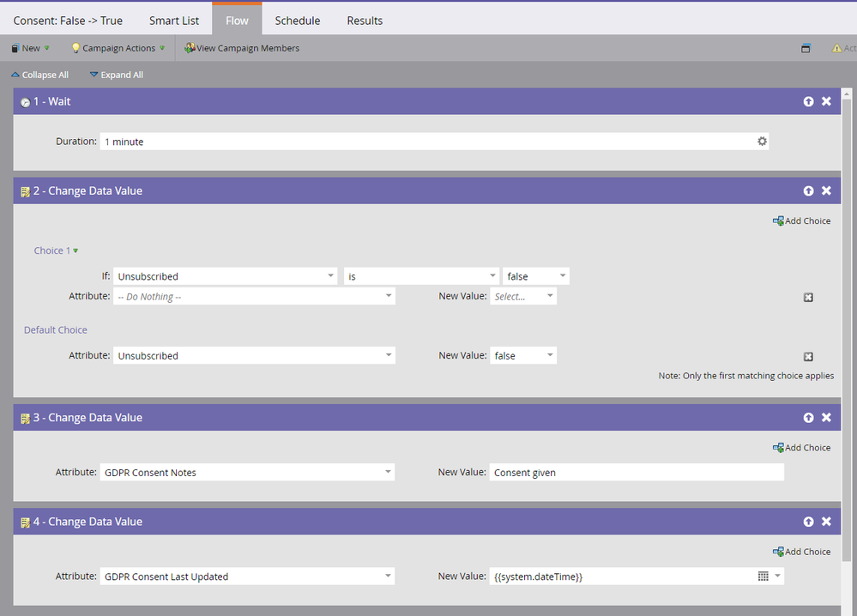
Task: Delete the 1 - Wait flow step
Action: click(x=826, y=101)
